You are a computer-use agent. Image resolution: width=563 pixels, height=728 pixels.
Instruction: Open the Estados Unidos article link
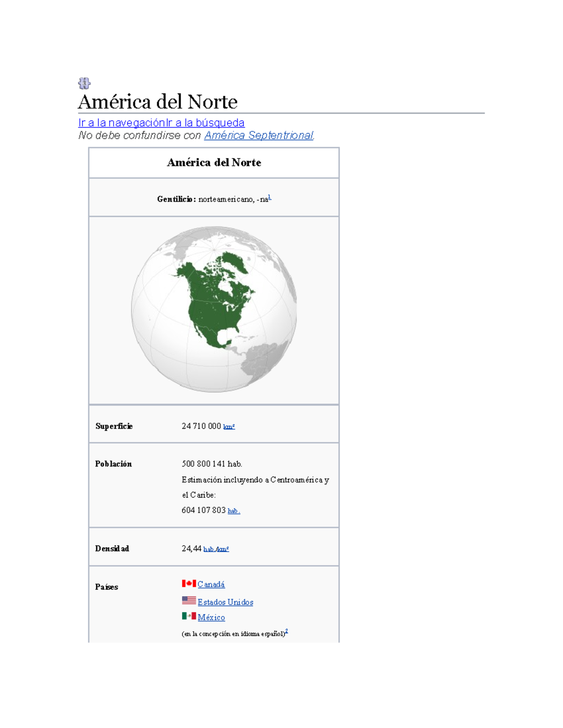[x=225, y=602]
